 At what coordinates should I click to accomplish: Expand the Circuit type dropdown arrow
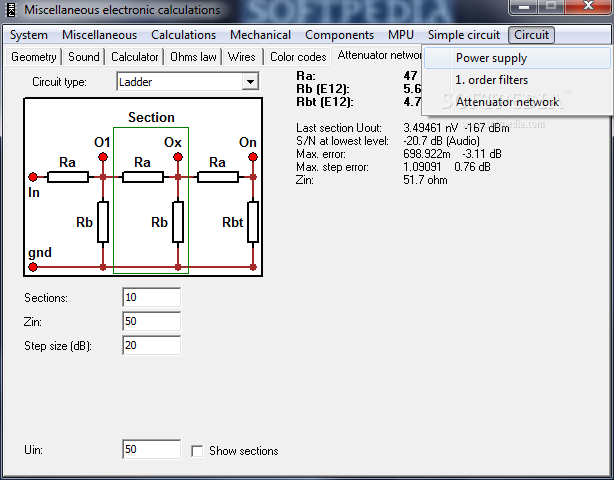tap(250, 82)
